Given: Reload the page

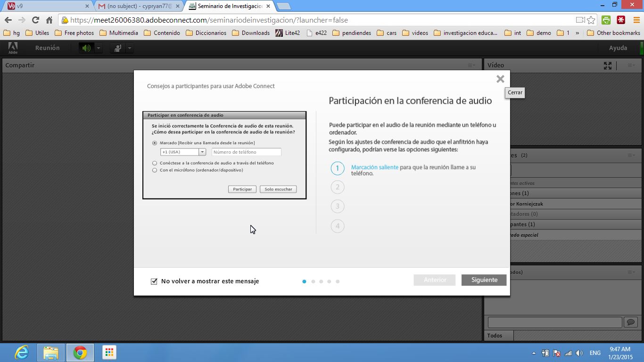Looking at the screenshot, I should (x=35, y=20).
